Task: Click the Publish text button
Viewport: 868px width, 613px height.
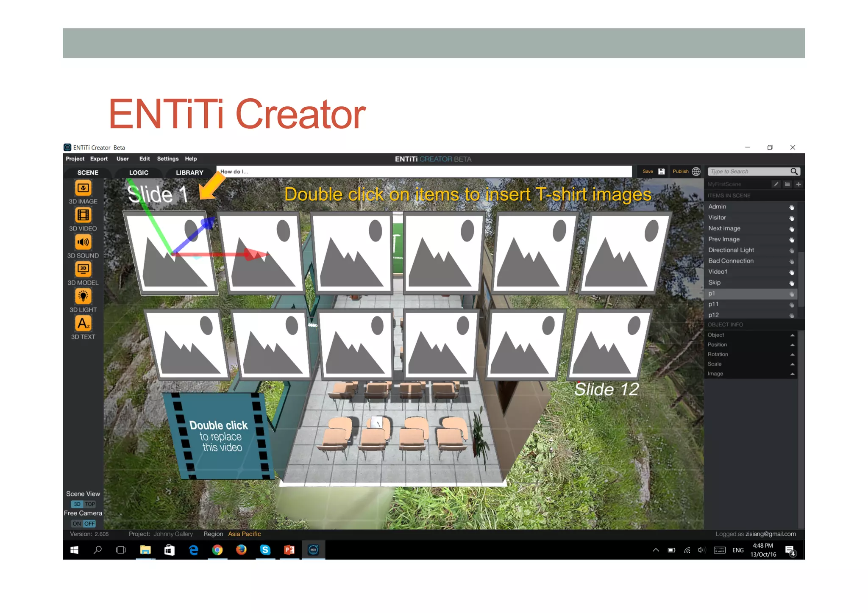Action: click(680, 172)
